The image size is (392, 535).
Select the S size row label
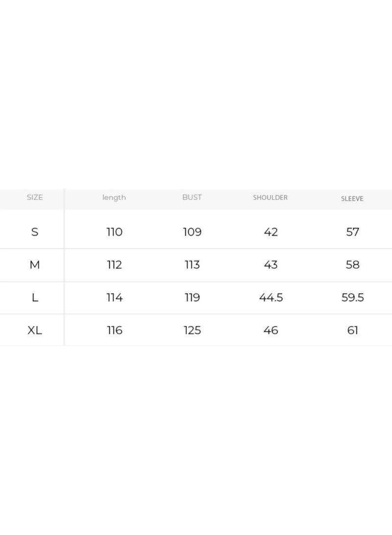[35, 232]
